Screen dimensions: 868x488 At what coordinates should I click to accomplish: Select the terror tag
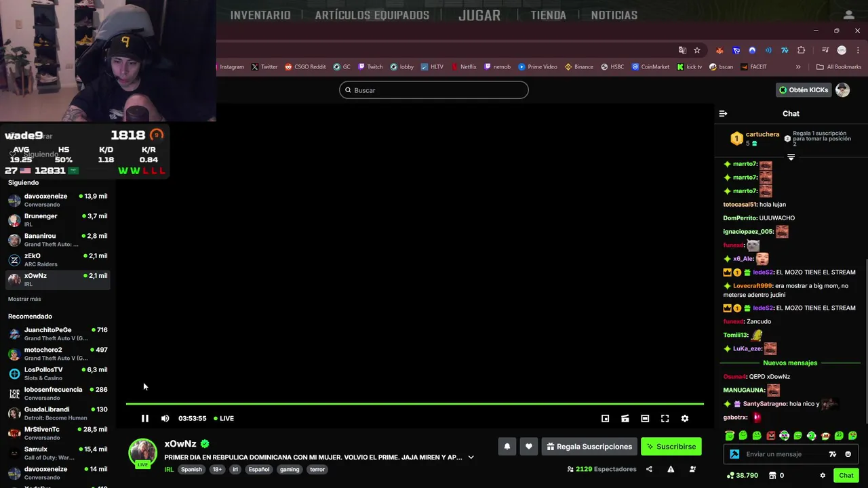[x=317, y=469]
